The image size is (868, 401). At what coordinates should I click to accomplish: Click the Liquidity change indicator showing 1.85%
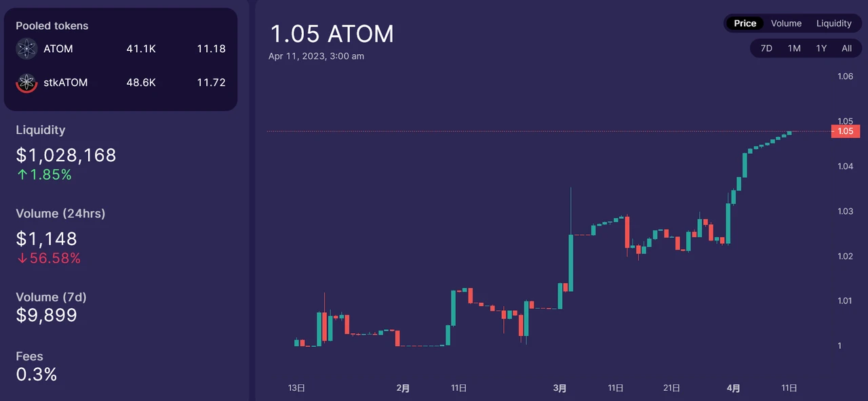(44, 174)
